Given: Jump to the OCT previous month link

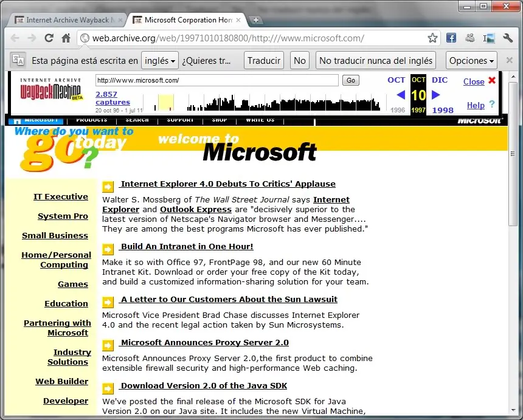Looking at the screenshot, I should pos(396,80).
